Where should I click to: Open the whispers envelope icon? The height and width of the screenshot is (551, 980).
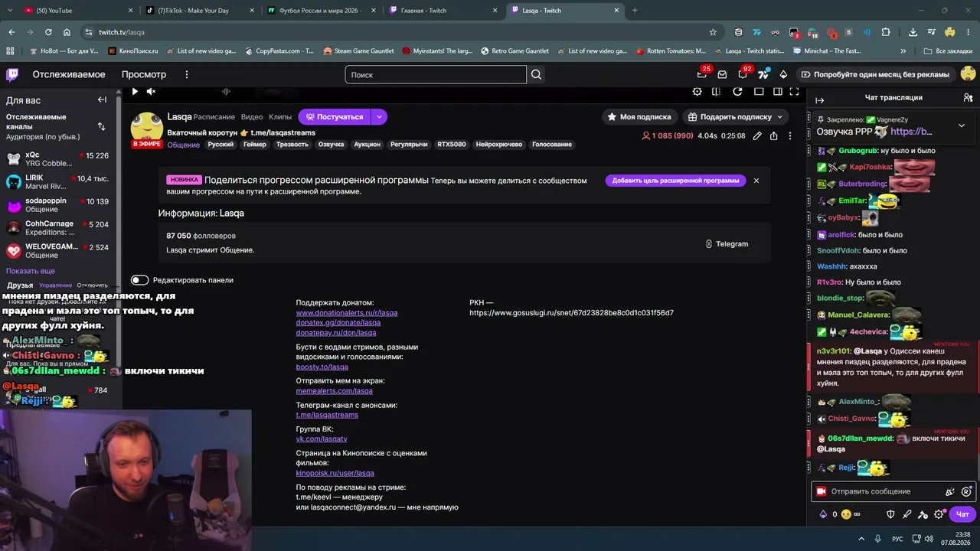pos(722,74)
